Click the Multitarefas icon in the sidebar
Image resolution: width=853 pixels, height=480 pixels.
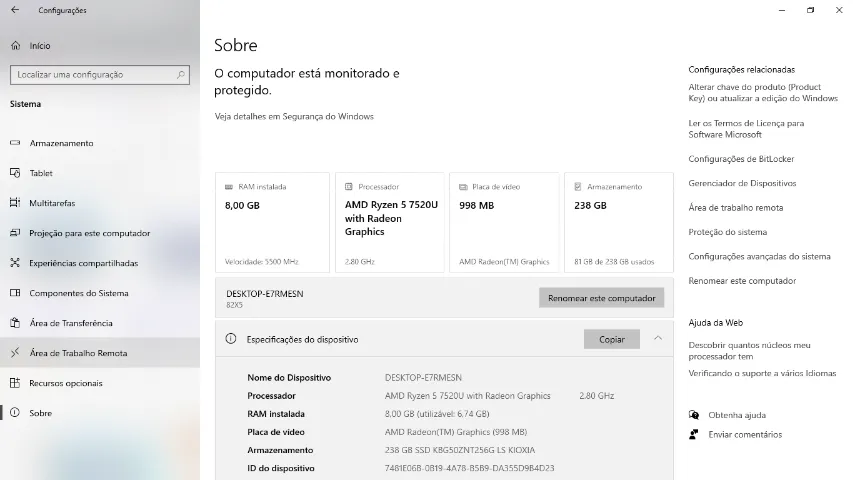click(15, 203)
